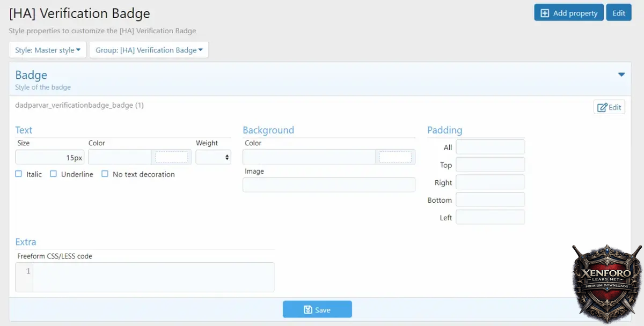Click the floppy disk Save icon
This screenshot has height=326, width=644.
click(308, 309)
